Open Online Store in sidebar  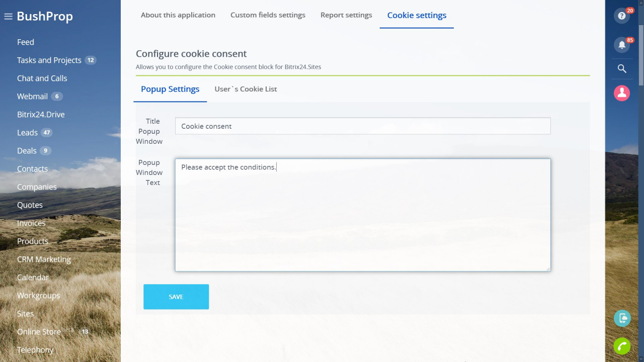(39, 332)
